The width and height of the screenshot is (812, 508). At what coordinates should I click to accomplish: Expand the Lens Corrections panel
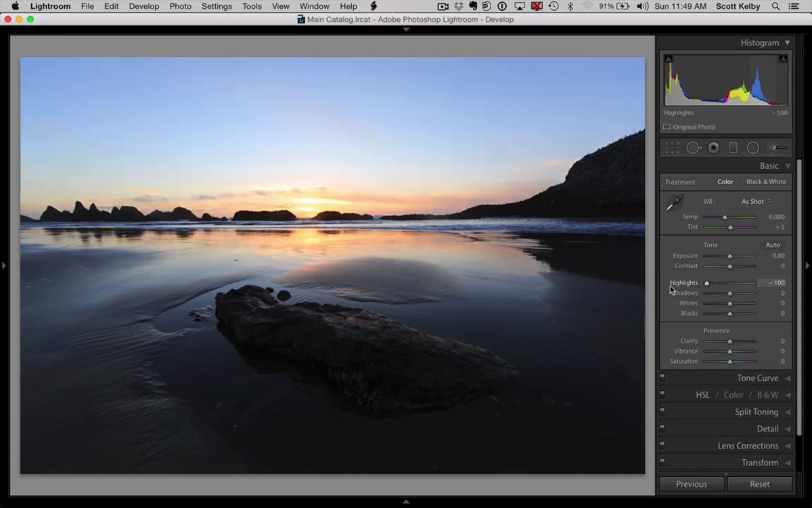(788, 446)
